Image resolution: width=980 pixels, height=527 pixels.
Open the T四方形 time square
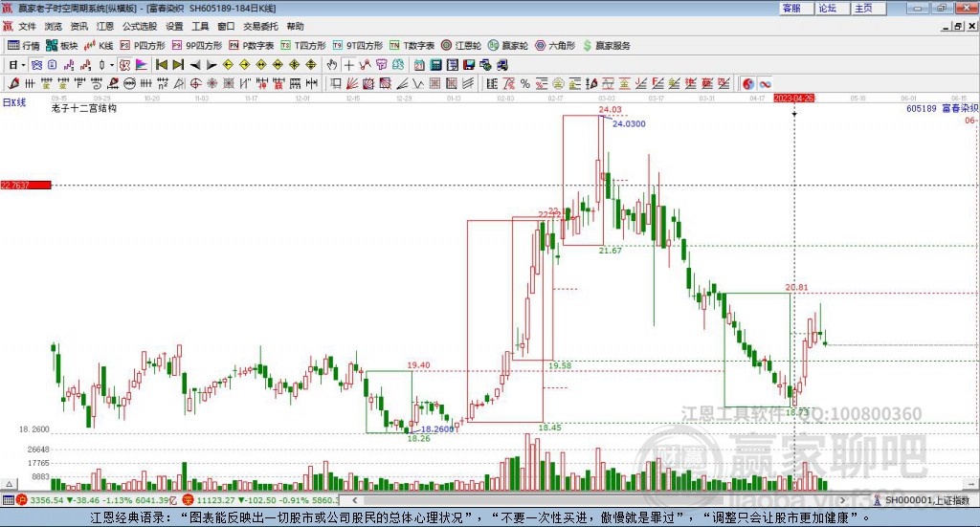(x=303, y=46)
